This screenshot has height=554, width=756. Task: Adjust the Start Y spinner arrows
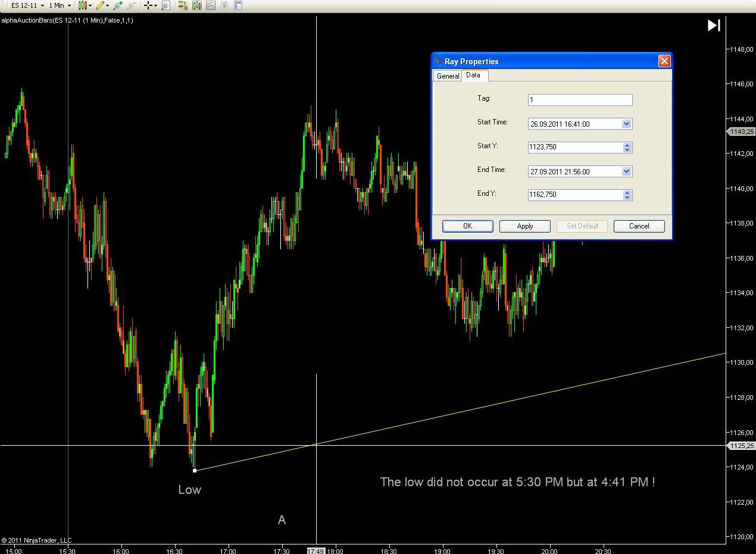point(627,147)
